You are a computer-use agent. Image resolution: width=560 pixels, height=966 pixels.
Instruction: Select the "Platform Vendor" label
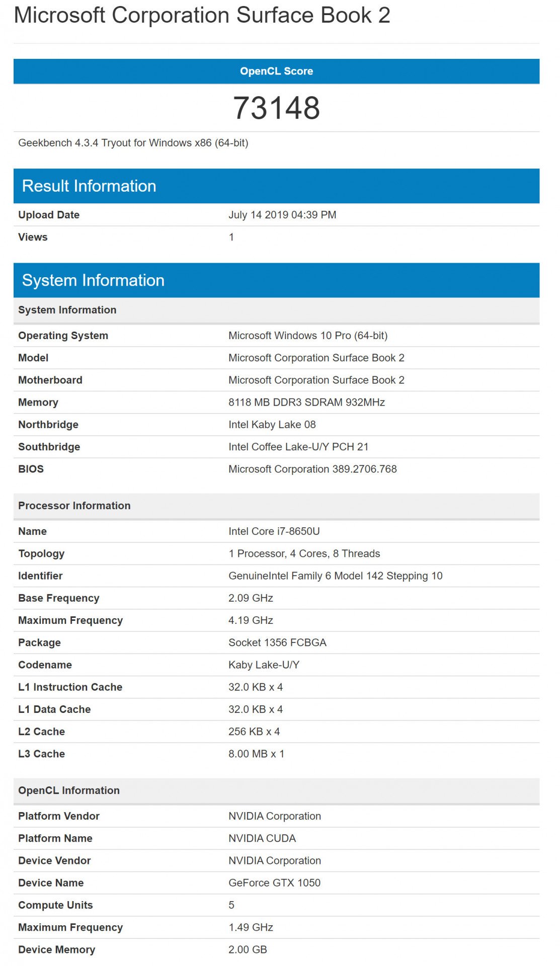click(59, 816)
